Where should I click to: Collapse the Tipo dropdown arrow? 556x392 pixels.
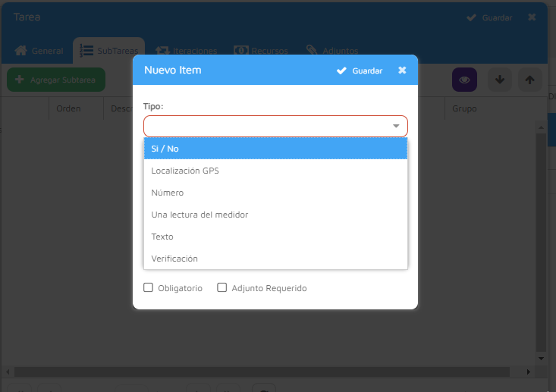[396, 126]
